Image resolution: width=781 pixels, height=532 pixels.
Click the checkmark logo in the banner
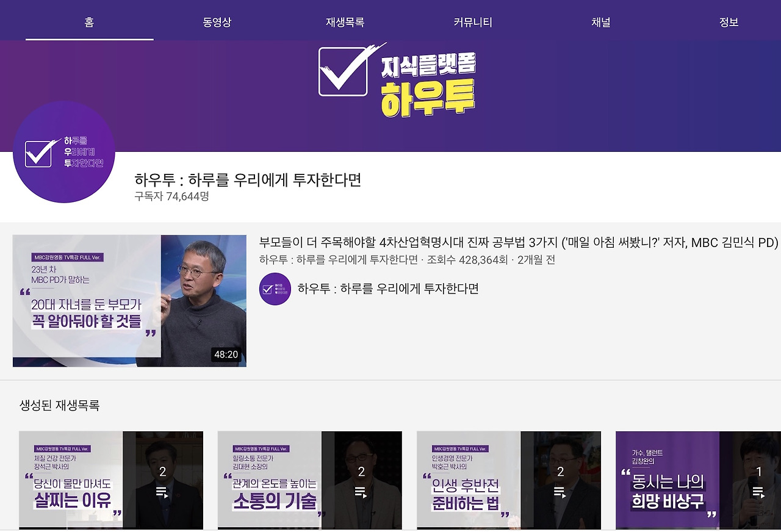click(349, 70)
